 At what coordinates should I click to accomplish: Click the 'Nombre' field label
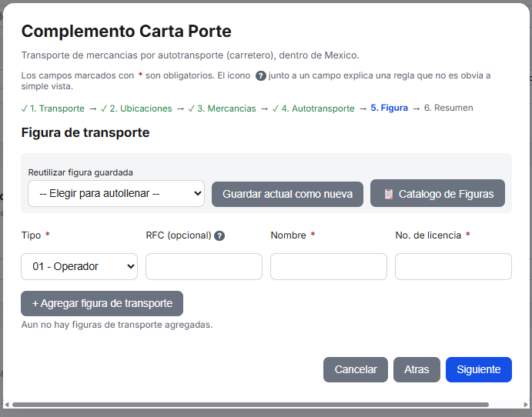(x=289, y=235)
